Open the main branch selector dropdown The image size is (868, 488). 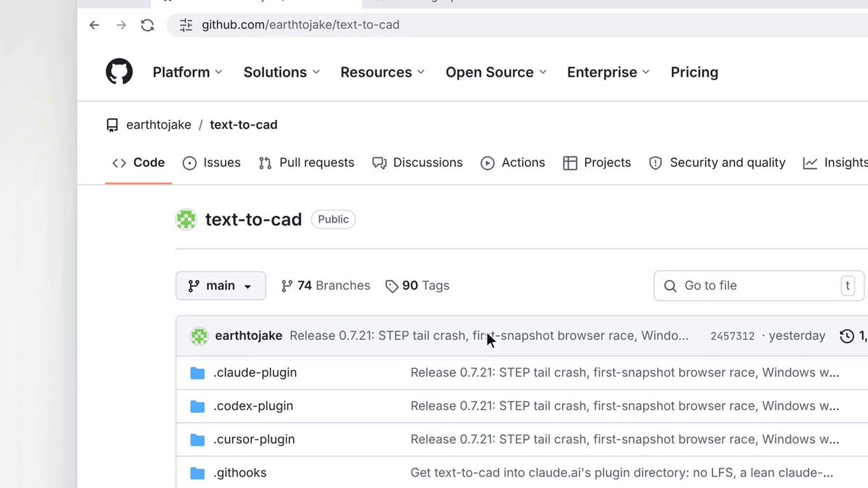[221, 286]
